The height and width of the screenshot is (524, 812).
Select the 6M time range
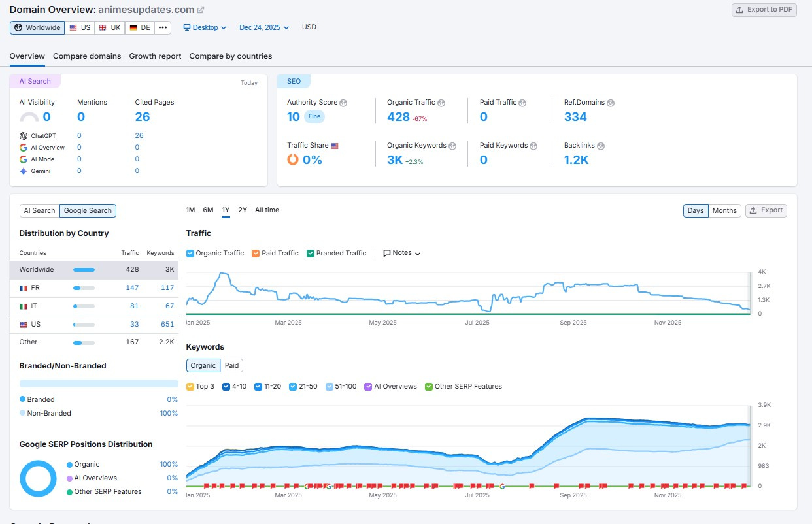coord(208,210)
